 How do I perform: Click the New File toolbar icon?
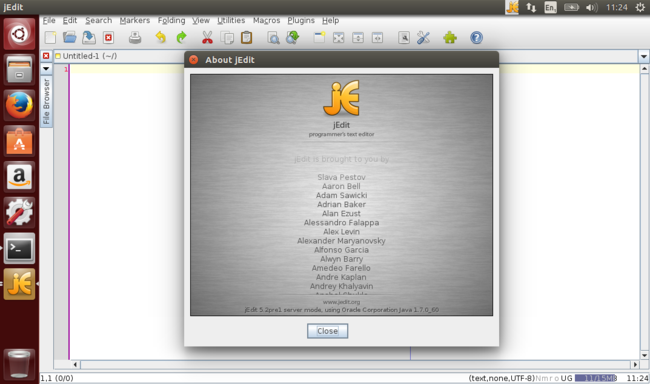(x=50, y=38)
